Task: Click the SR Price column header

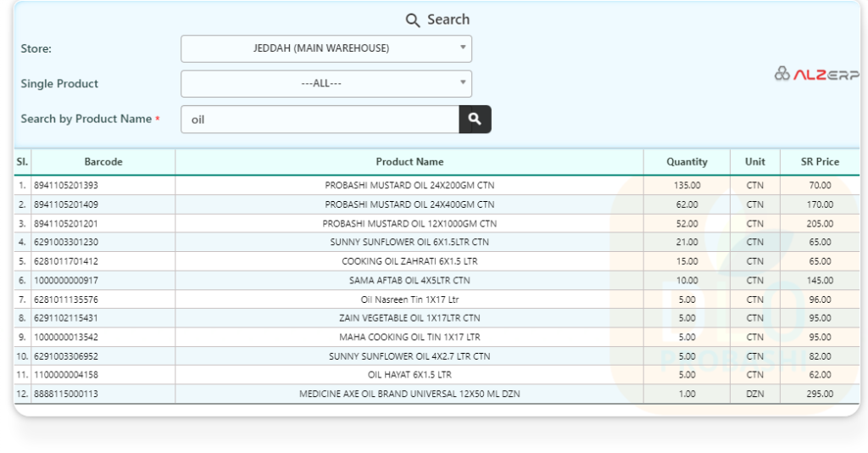Action: coord(820,162)
